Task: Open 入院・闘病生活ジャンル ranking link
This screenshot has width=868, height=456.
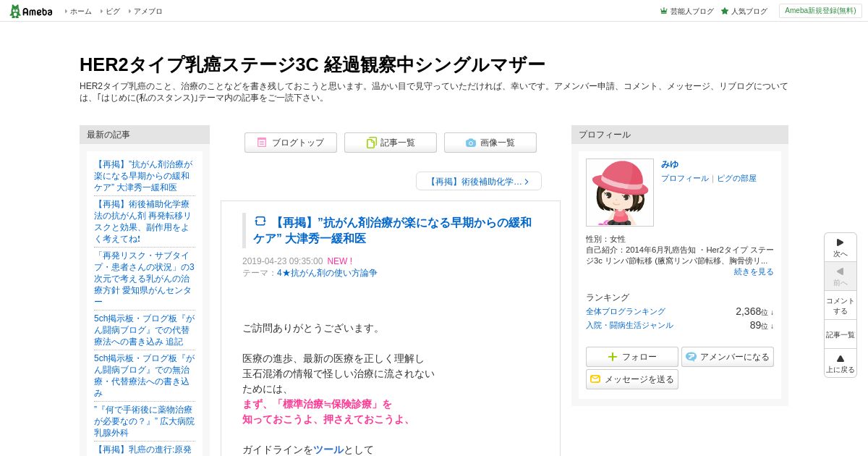Action: (629, 325)
